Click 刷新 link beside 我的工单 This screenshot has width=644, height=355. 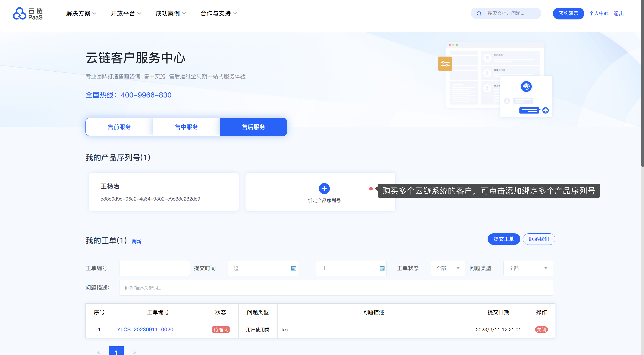tap(136, 242)
